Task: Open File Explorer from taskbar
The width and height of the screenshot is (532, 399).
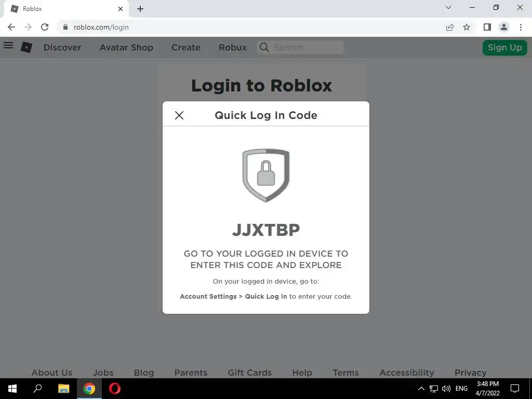Action: (x=63, y=389)
